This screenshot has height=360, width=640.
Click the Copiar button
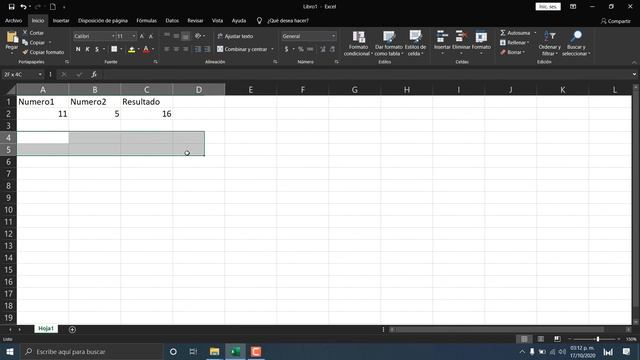(34, 42)
